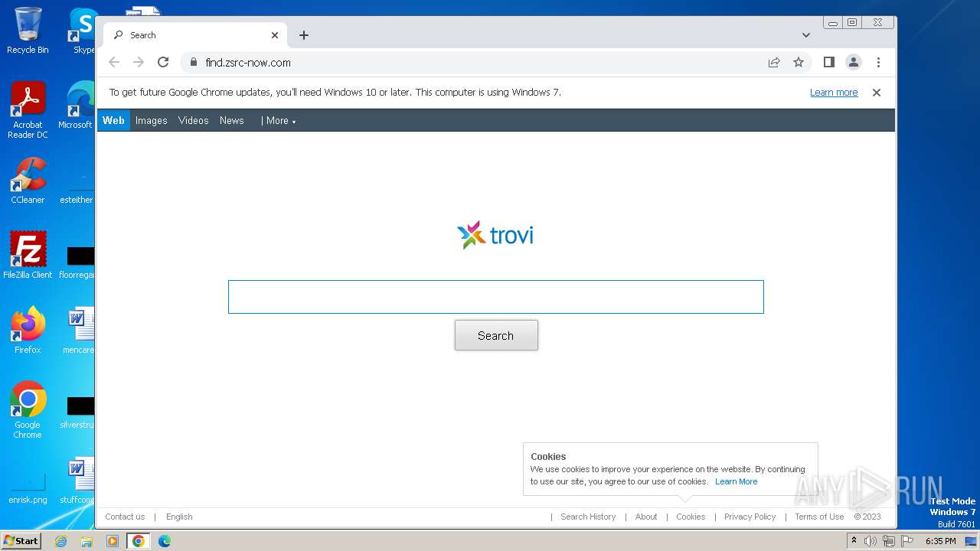Open Recycle Bin desktop icon
This screenshot has width=980, height=551.
tap(28, 31)
